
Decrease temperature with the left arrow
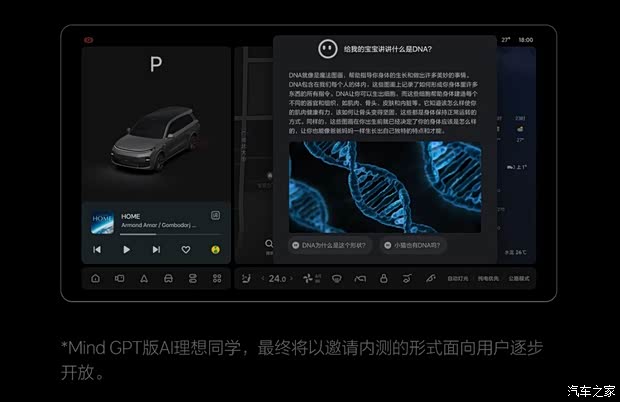point(263,278)
